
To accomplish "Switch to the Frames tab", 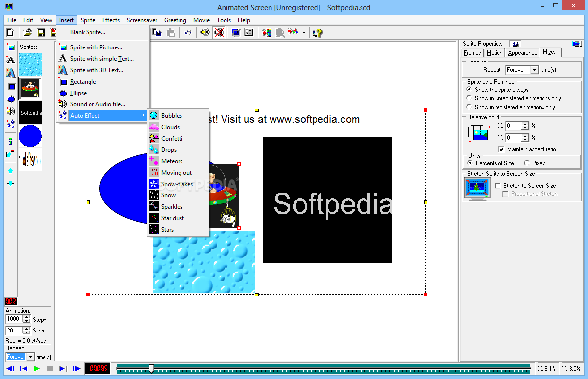I will click(x=472, y=53).
